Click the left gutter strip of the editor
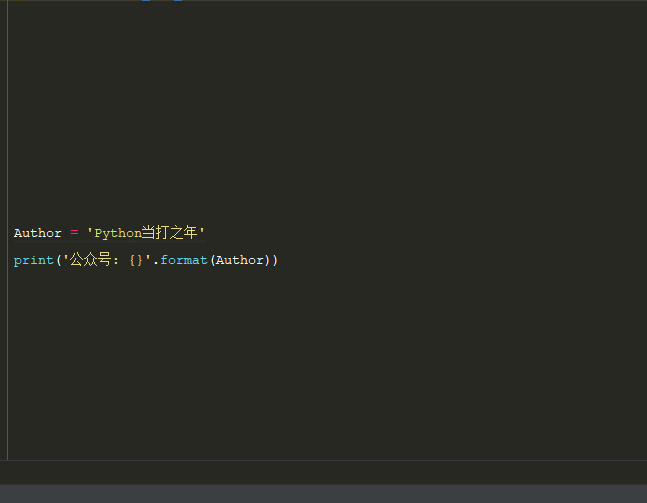 pyautogui.click(x=4, y=230)
